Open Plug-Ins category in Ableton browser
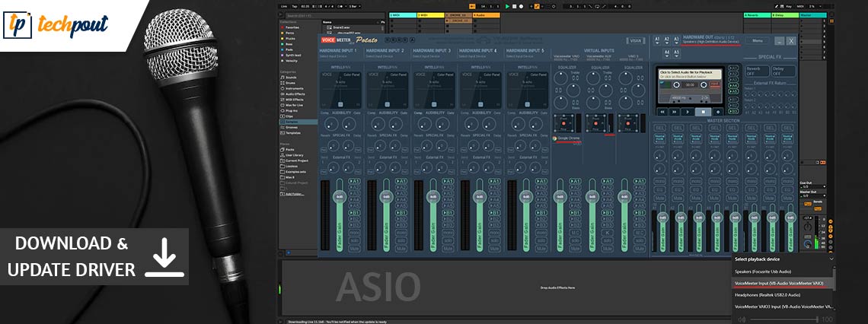 291,110
